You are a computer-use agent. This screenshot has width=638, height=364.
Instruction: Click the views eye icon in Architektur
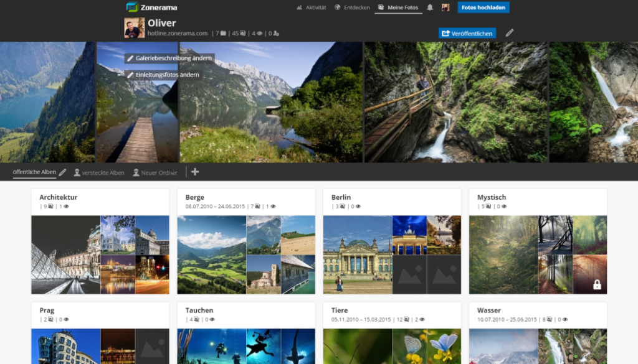[66, 207]
